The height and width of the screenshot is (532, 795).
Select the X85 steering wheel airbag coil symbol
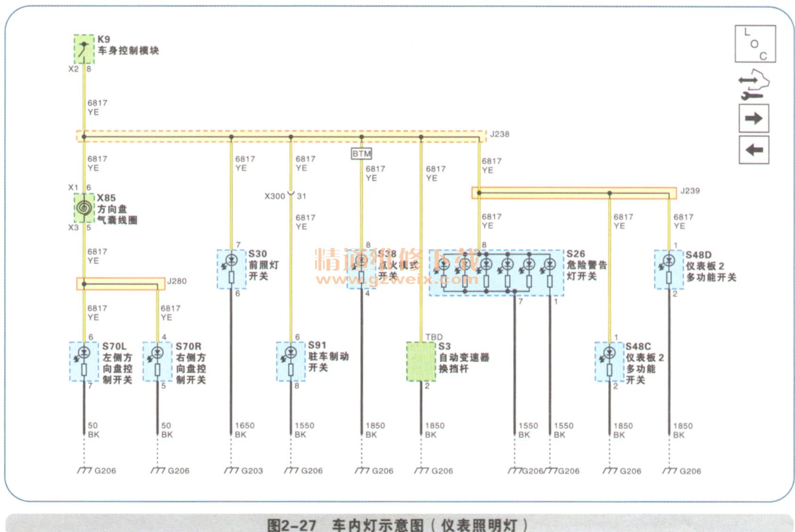click(84, 208)
